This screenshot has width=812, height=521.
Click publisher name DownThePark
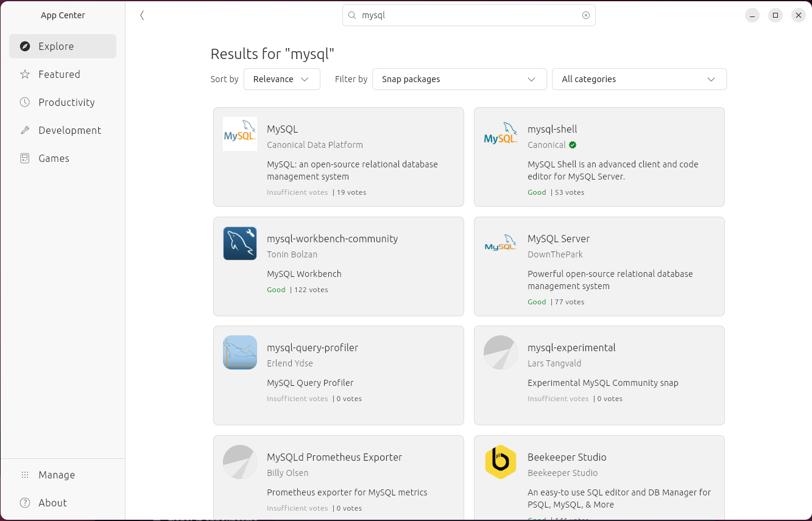click(555, 254)
